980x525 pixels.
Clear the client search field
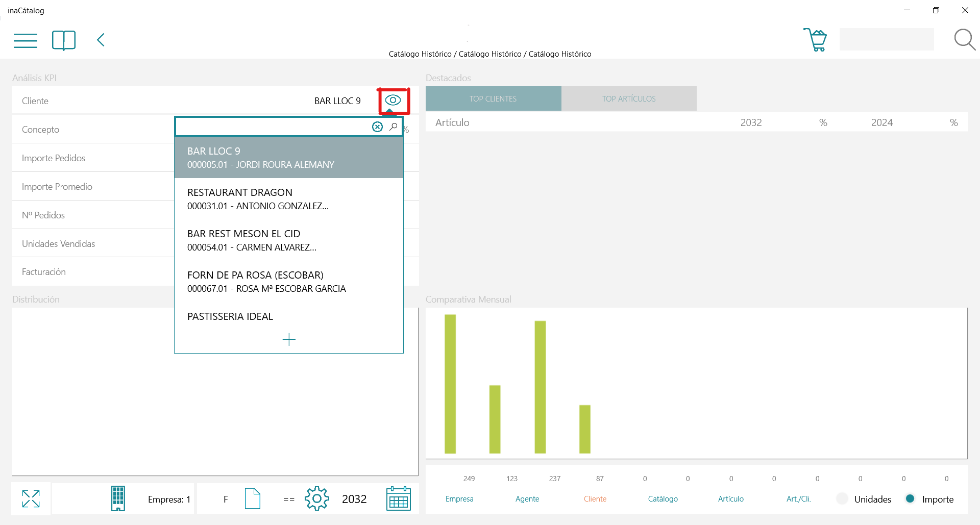coord(377,127)
